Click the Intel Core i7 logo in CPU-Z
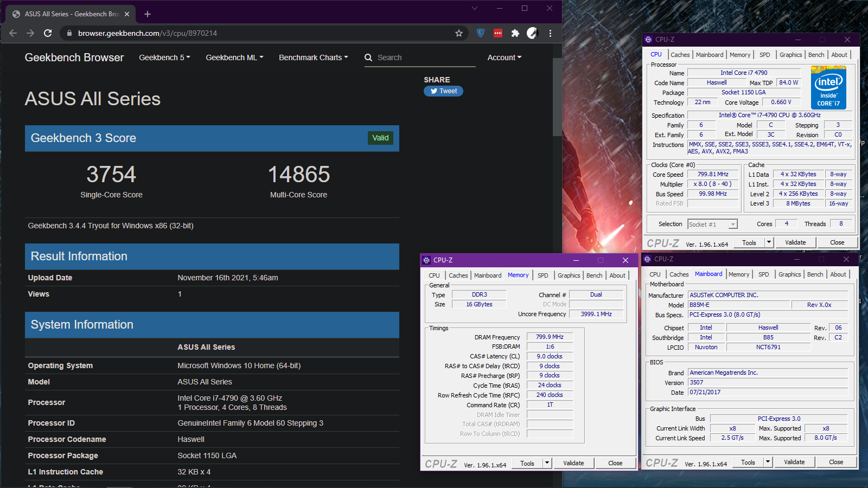This screenshot has width=868, height=488. pyautogui.click(x=828, y=87)
